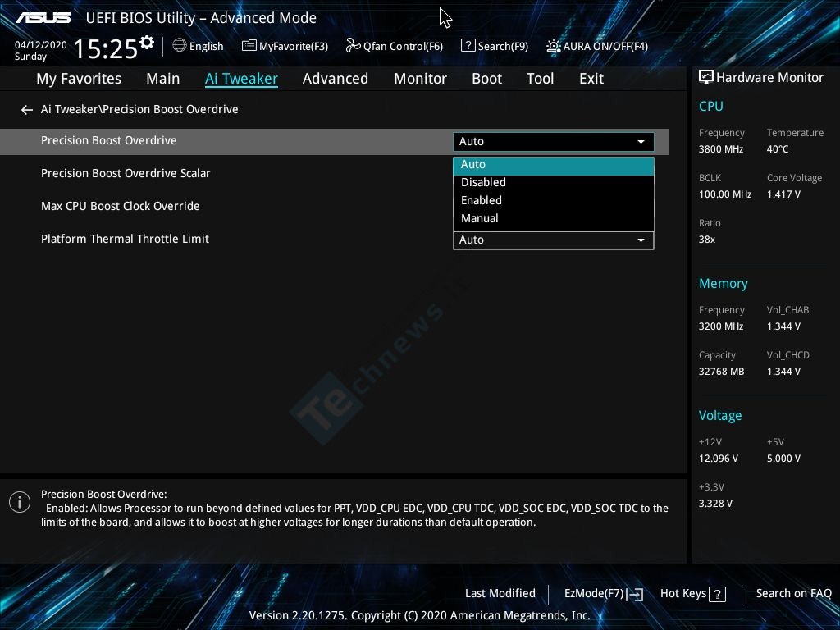Switch to My Favorites tab
The width and height of the screenshot is (840, 630).
[x=79, y=79]
